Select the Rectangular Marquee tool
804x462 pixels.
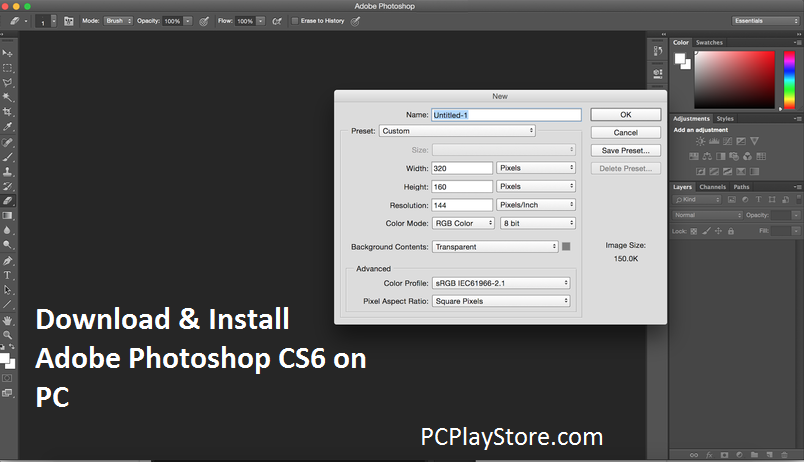(x=8, y=68)
